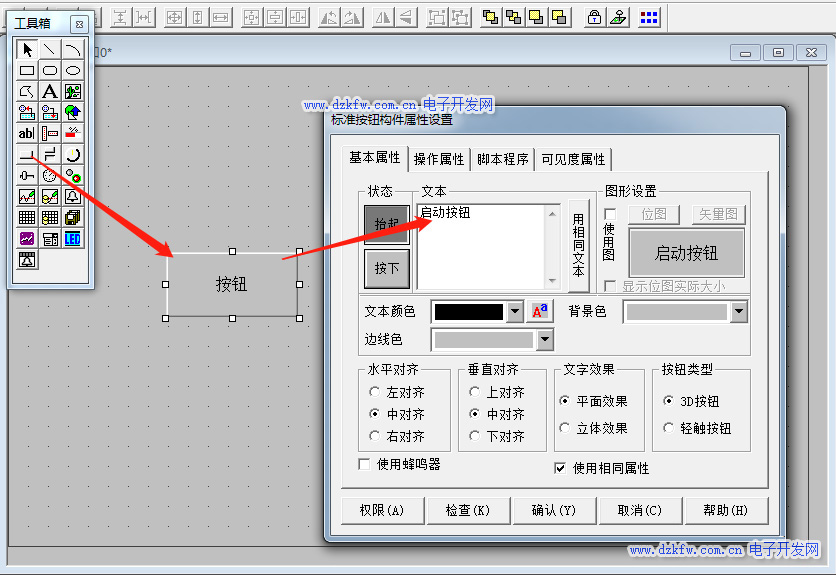Open the 边线色 dropdown
This screenshot has width=836, height=575.
tap(544, 340)
